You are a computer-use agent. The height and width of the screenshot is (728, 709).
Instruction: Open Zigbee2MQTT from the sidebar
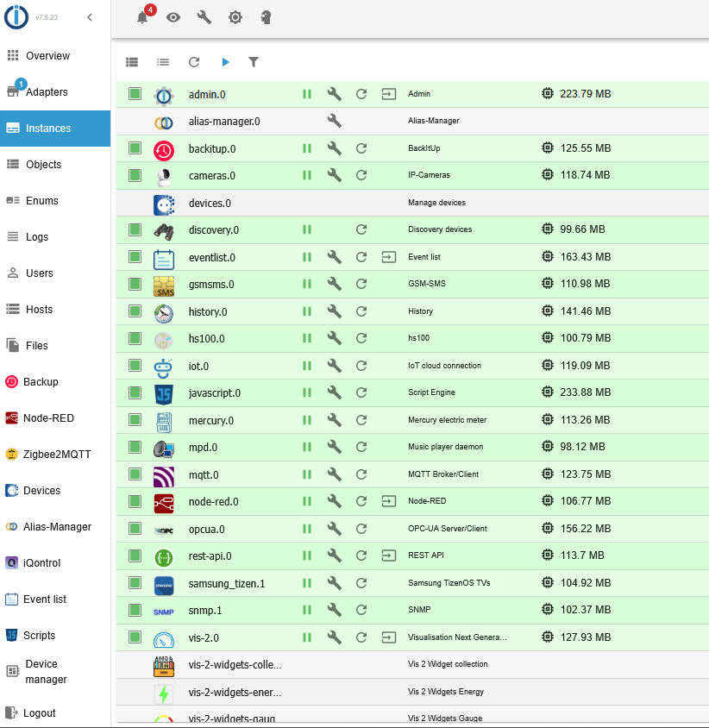[55, 454]
